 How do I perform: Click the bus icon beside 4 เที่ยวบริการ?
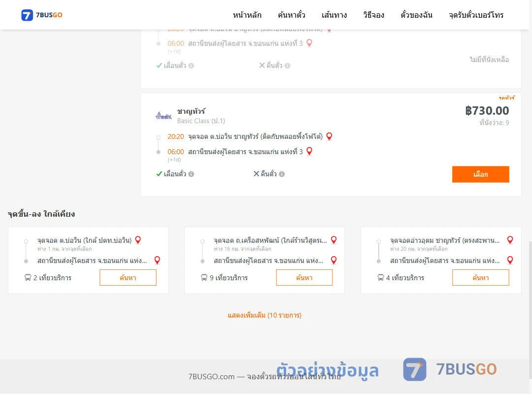click(380, 278)
